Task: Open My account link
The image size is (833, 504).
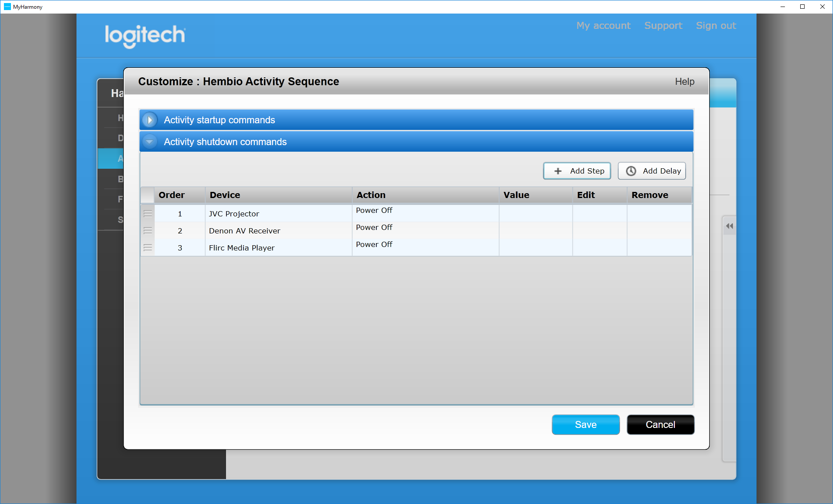Action: coord(603,26)
